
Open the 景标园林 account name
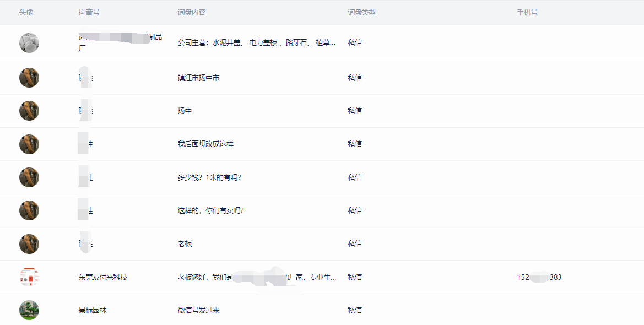[x=93, y=310]
